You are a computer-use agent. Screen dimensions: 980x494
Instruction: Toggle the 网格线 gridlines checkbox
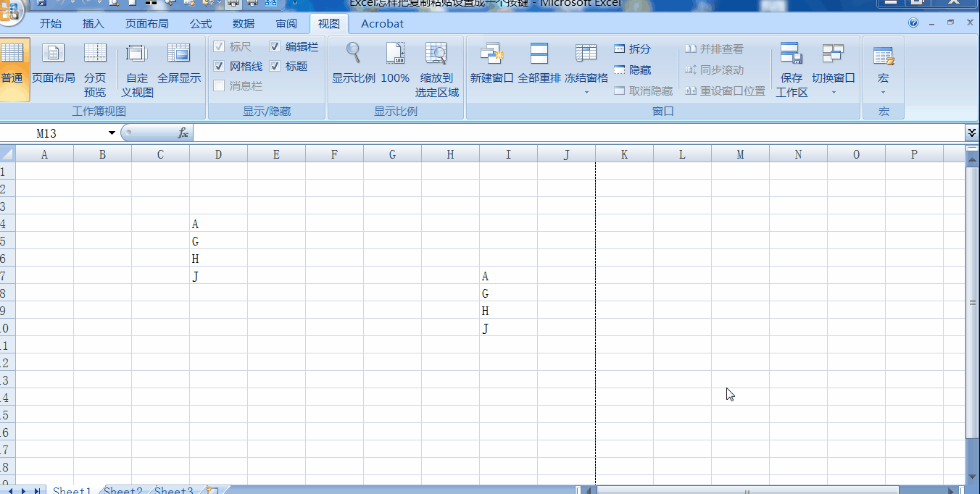point(219,66)
